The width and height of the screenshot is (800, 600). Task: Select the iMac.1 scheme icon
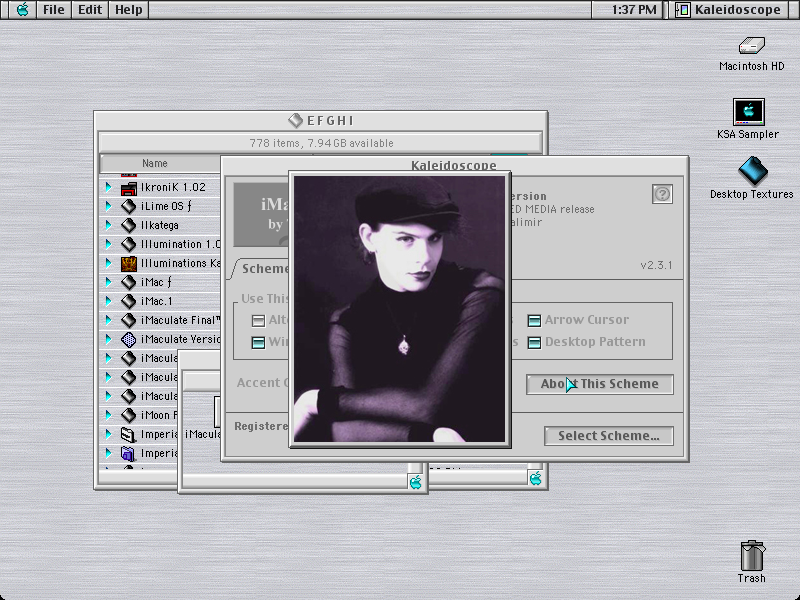(x=129, y=301)
